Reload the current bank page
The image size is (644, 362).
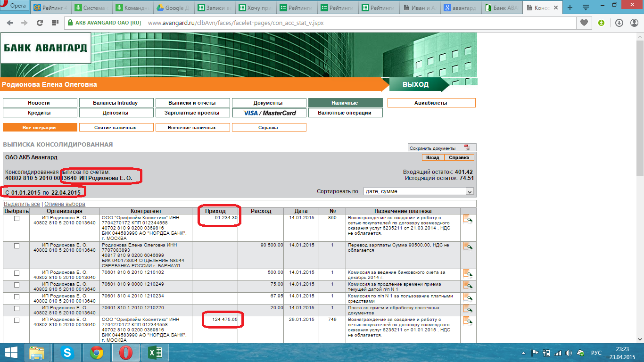coord(40,23)
